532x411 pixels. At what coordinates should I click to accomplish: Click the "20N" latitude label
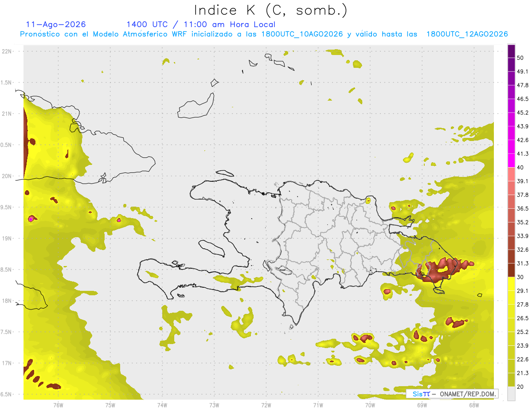click(7, 176)
